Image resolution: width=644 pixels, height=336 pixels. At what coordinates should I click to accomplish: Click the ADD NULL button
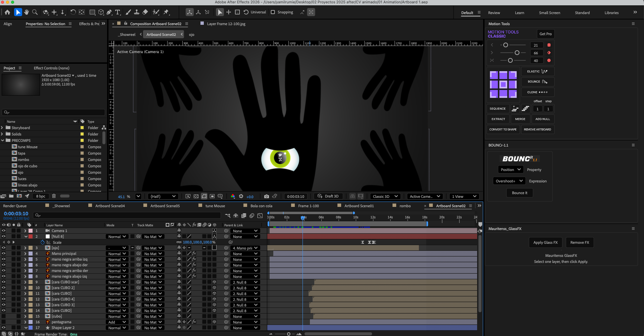[x=543, y=119]
